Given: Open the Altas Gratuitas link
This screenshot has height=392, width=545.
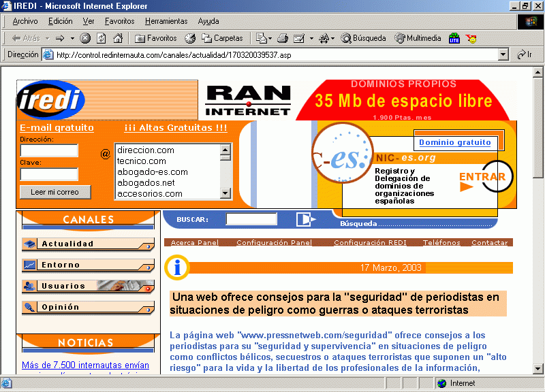Looking at the screenshot, I should point(176,128).
